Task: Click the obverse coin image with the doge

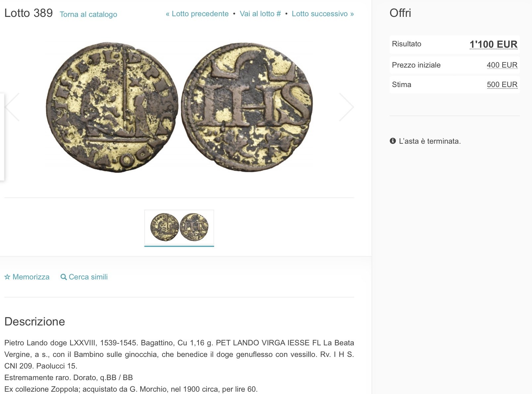Action: pyautogui.click(x=112, y=107)
